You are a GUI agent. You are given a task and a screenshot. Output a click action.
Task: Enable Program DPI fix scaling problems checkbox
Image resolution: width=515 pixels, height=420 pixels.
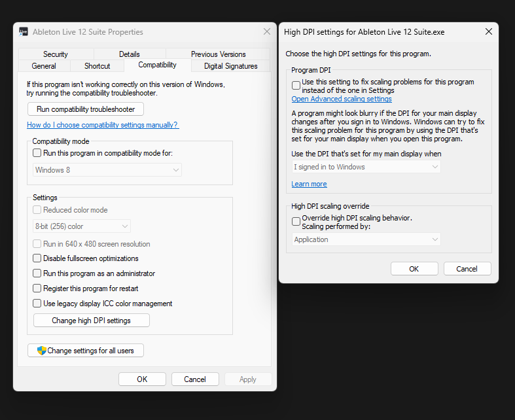(x=296, y=86)
